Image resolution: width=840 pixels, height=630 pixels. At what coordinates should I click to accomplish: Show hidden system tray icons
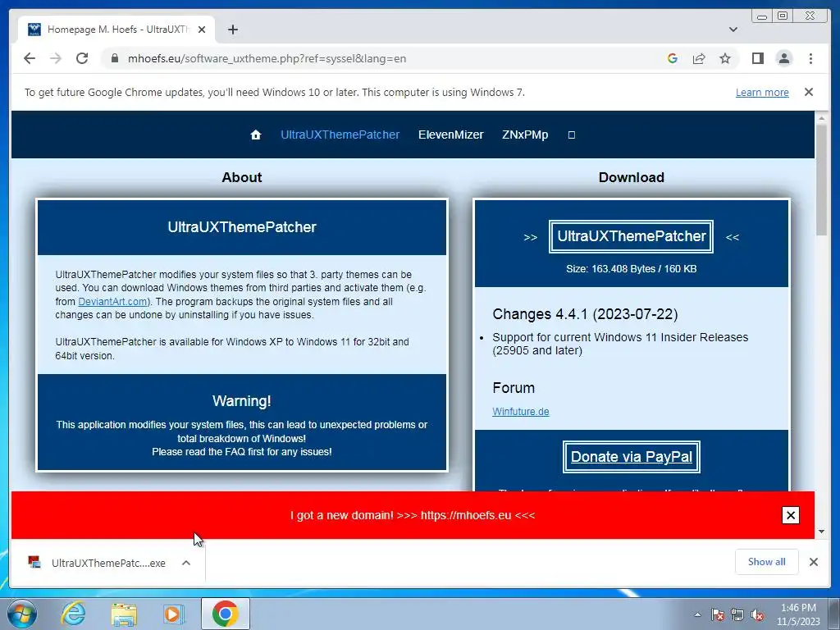tap(697, 614)
